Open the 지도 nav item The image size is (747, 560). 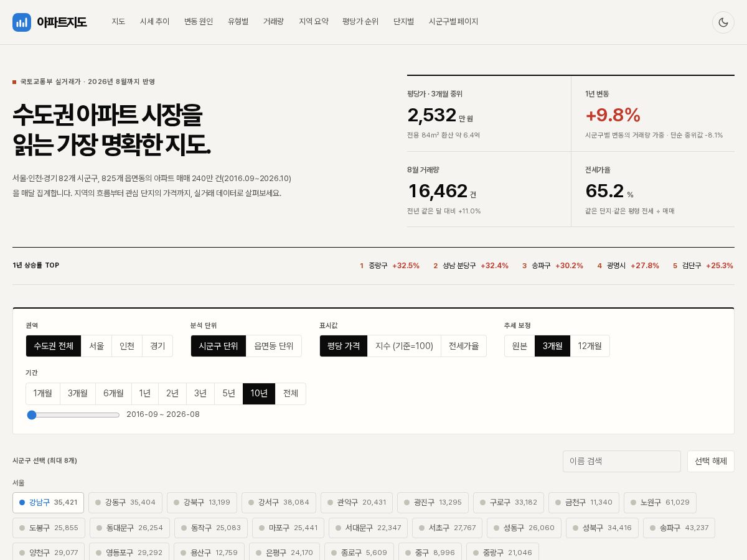(x=118, y=22)
